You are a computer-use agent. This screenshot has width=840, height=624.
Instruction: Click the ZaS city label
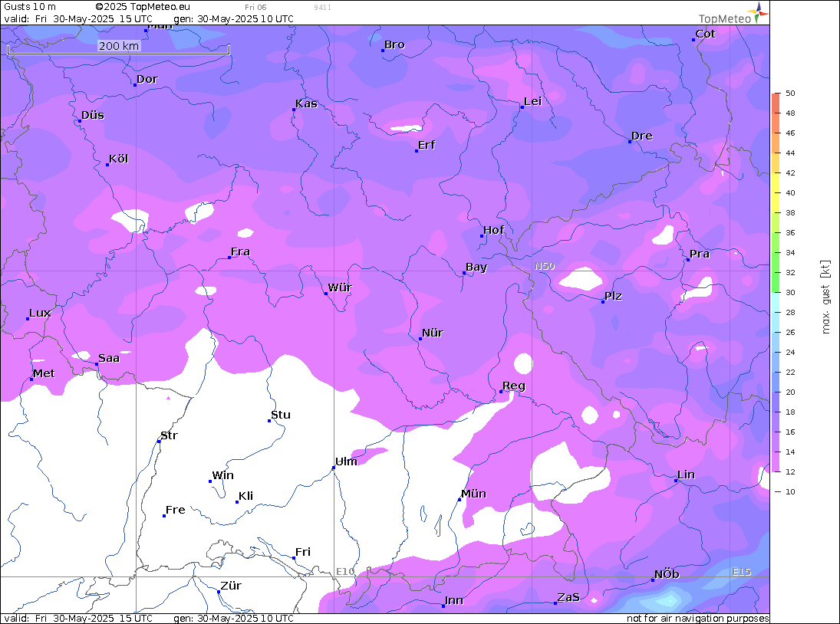(x=568, y=597)
